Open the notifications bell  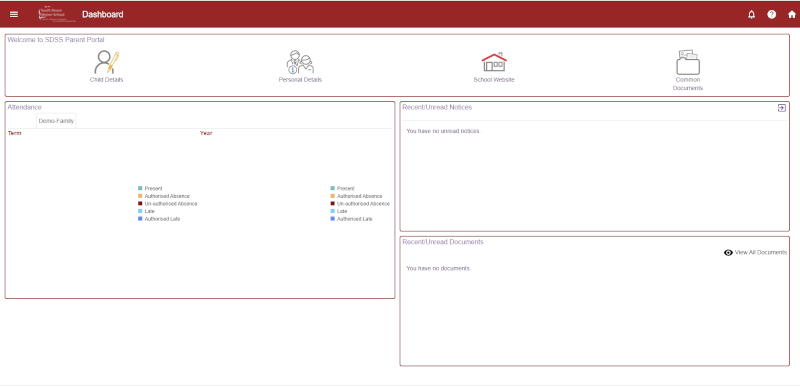[x=752, y=14]
